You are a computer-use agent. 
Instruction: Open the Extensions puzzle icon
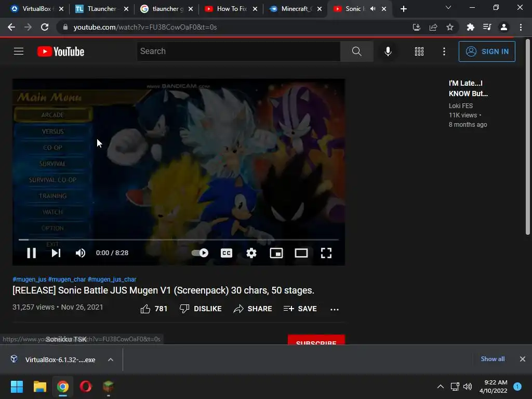(x=470, y=27)
